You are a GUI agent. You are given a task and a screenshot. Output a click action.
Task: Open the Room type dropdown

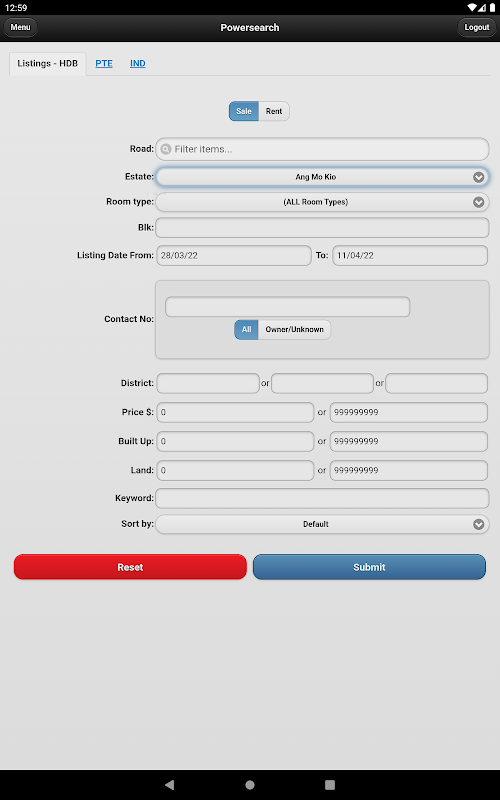pos(322,202)
